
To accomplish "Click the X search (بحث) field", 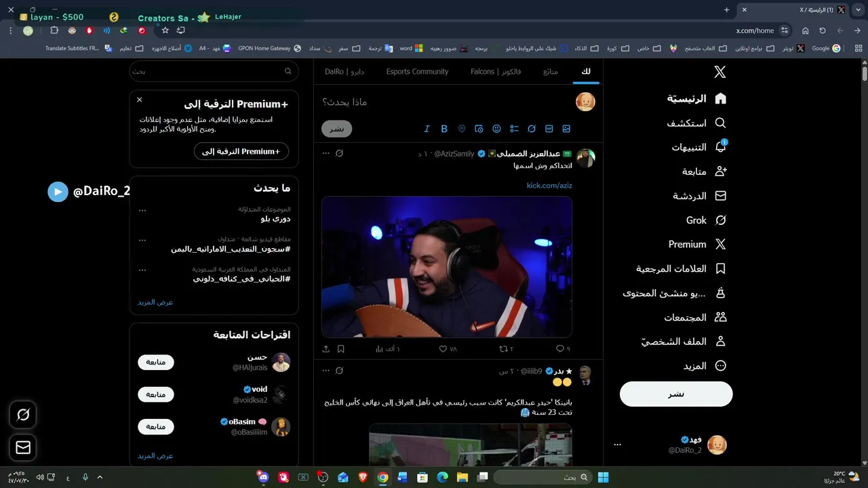I will [x=214, y=71].
